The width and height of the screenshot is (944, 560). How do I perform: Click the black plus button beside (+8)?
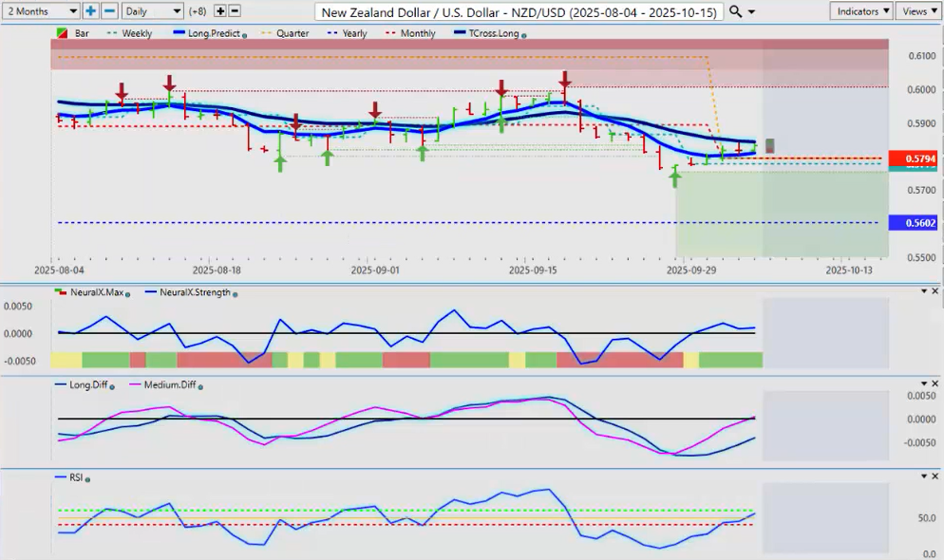click(x=220, y=11)
